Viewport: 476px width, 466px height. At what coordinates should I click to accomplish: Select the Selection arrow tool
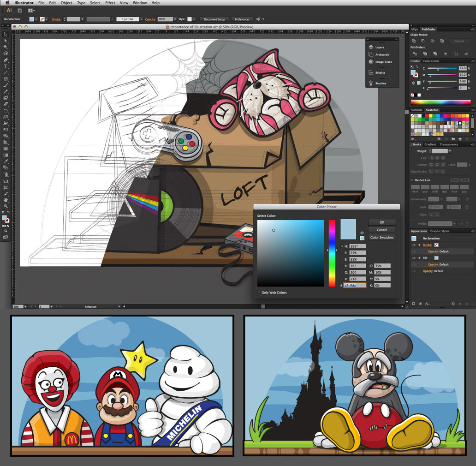(x=6, y=35)
